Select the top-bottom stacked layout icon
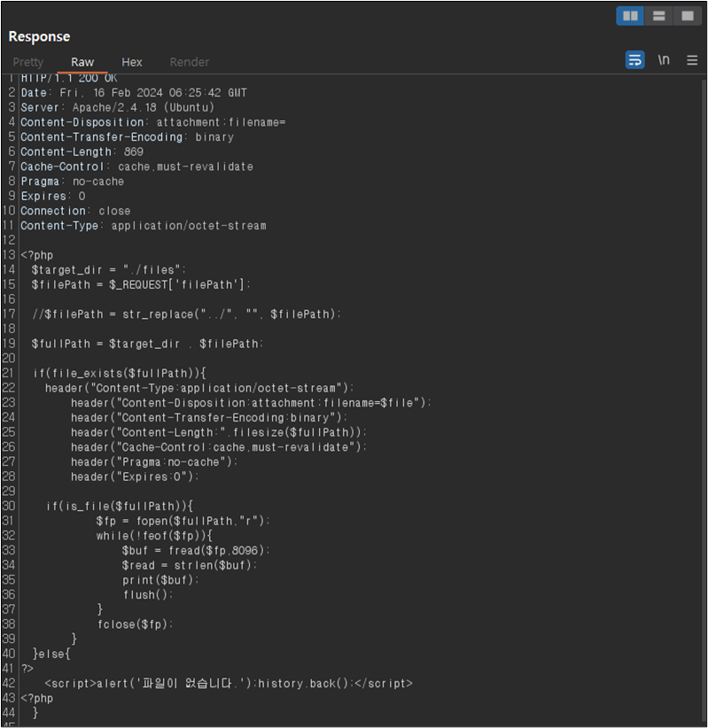Screen dimensions: 708x728 tap(658, 16)
